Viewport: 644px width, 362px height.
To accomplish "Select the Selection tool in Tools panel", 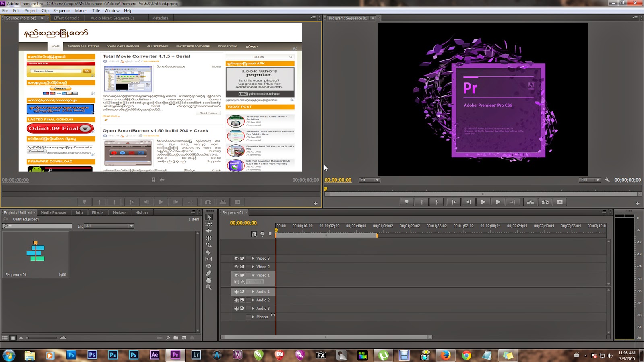I will pos(208,217).
